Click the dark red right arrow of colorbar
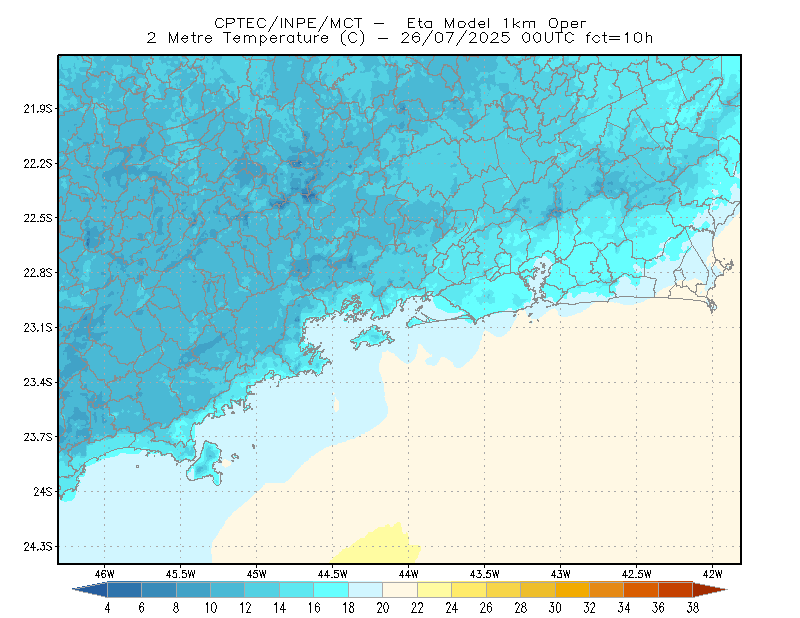Viewport: 800px width, 618px height. (710, 589)
